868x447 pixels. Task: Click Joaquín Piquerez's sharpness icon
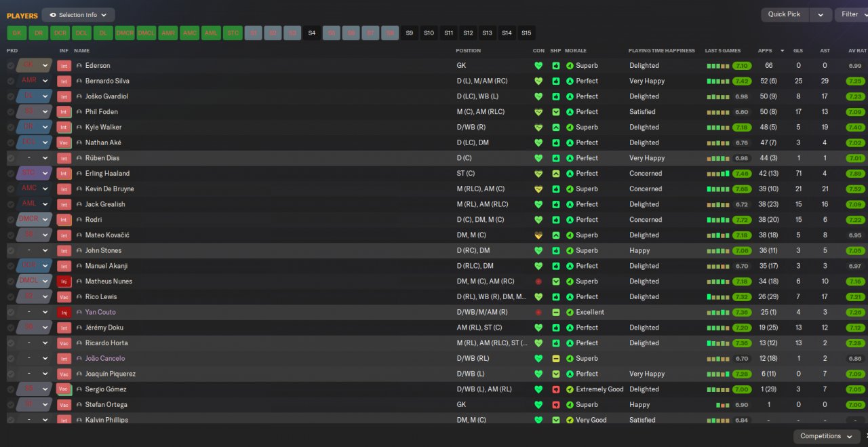(x=556, y=374)
